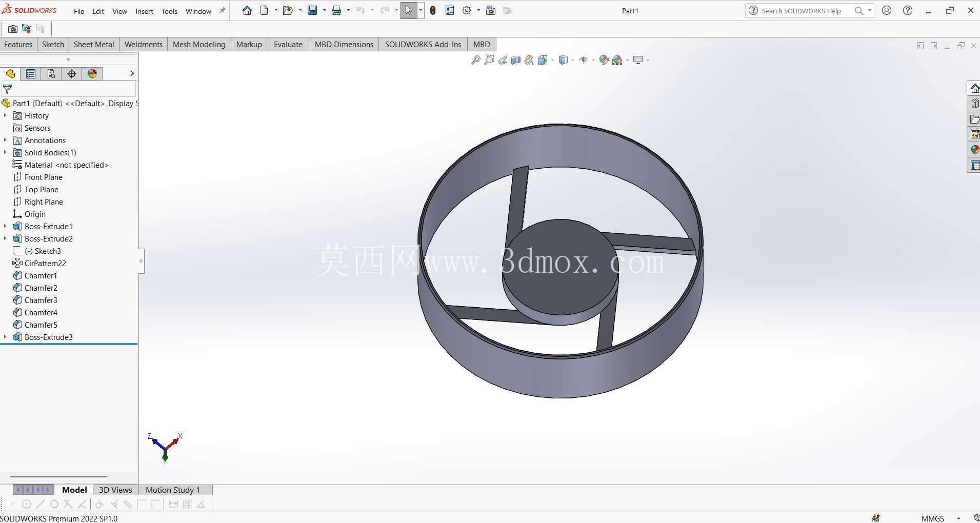The width and height of the screenshot is (980, 523).
Task: Open SOLIDWORKS Resources in task pane
Action: point(974,88)
